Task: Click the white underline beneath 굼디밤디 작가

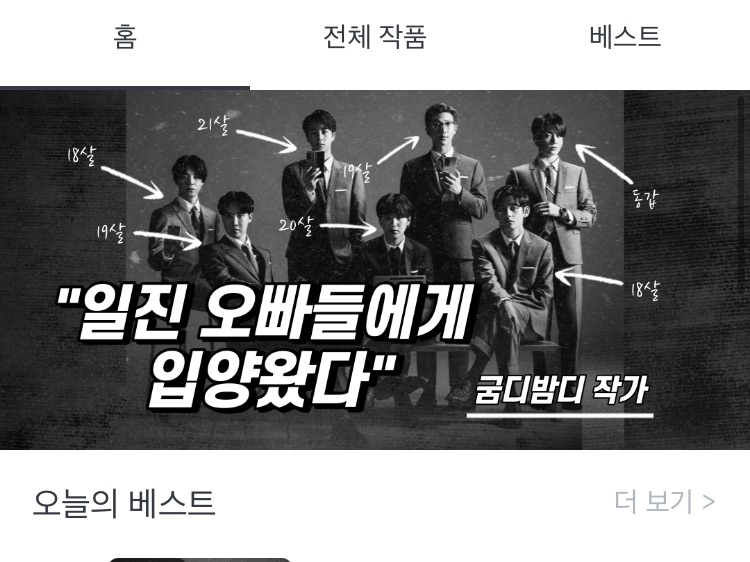Action: point(560,416)
